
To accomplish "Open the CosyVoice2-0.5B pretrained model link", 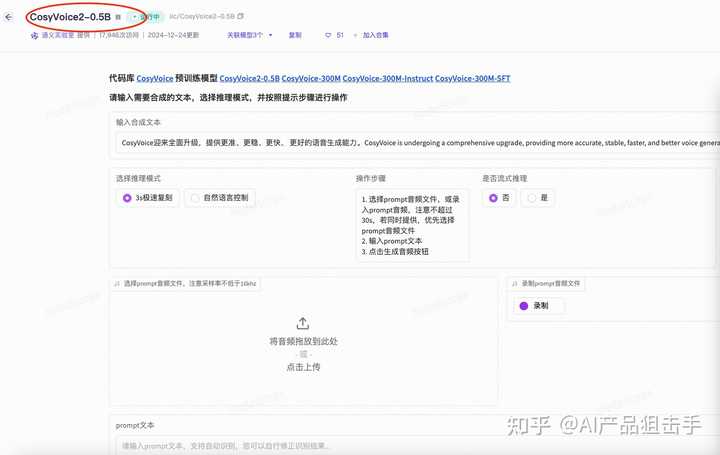I will (249, 79).
